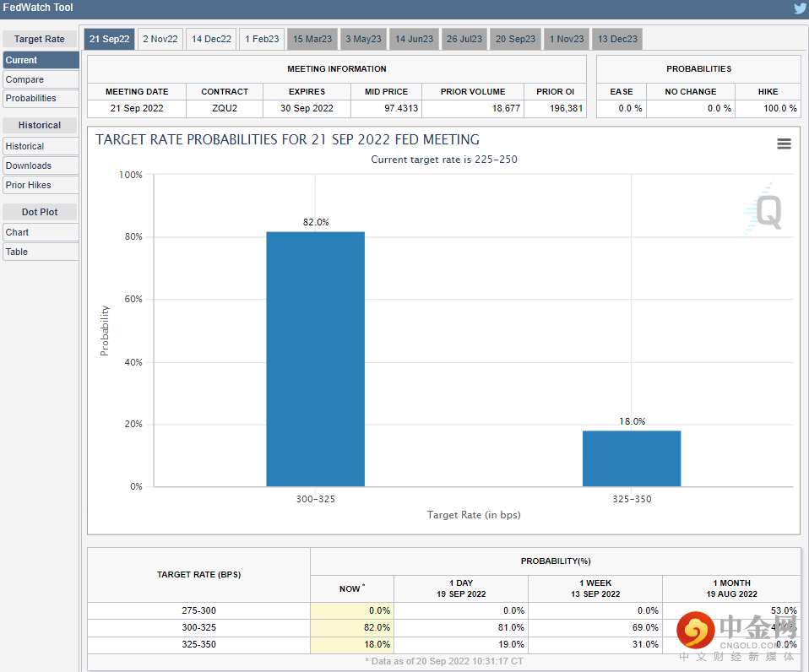Open the Compare view in sidebar
Image resolution: width=809 pixels, height=672 pixels.
click(24, 79)
